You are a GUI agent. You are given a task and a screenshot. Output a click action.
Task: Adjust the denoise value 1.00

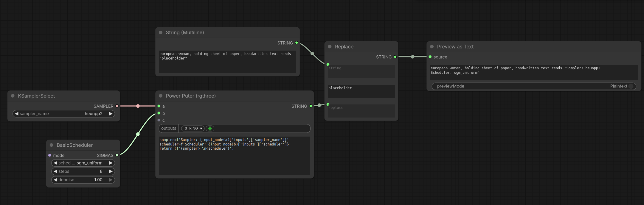pyautogui.click(x=98, y=180)
